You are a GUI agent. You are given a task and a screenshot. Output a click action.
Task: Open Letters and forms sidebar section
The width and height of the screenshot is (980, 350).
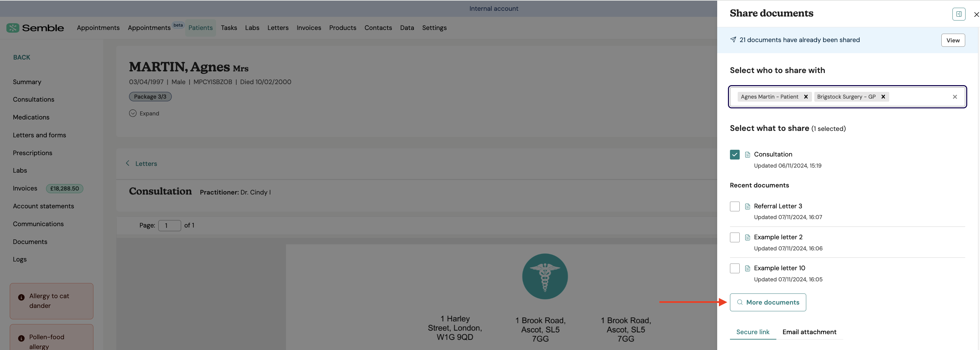click(40, 135)
